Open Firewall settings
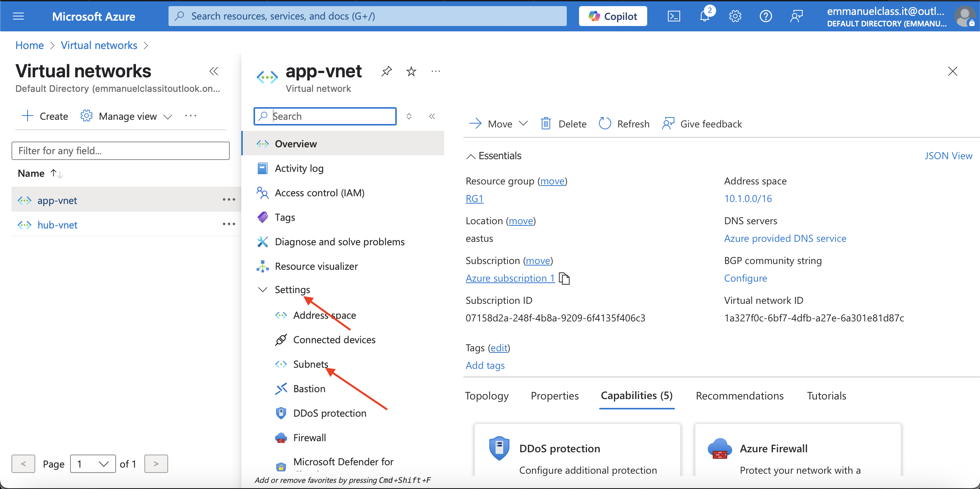 tap(309, 437)
